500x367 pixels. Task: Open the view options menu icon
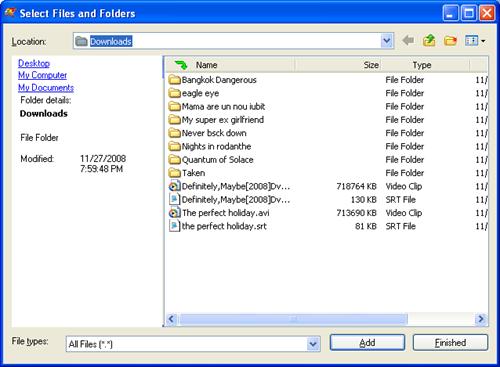475,41
